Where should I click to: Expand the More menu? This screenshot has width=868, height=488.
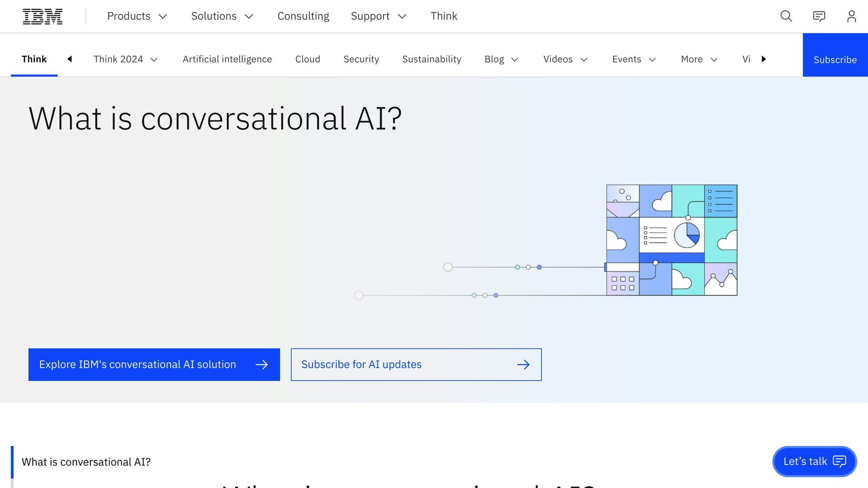698,59
